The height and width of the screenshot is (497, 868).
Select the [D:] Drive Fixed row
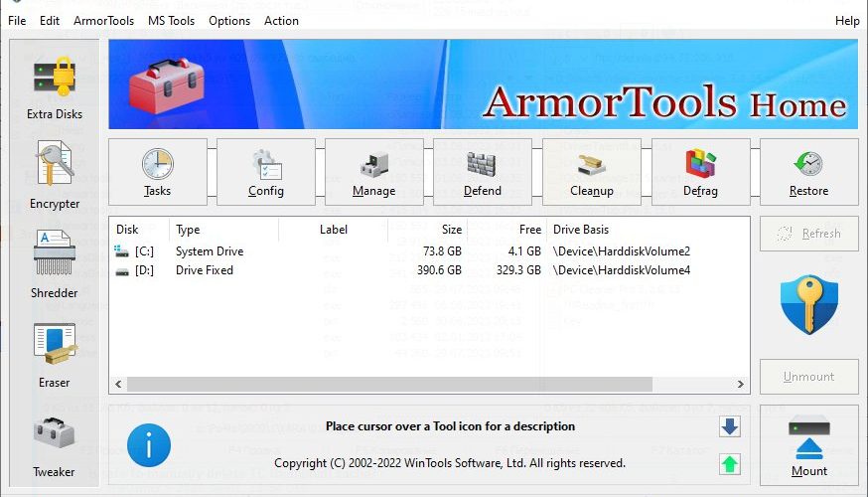coord(429,270)
